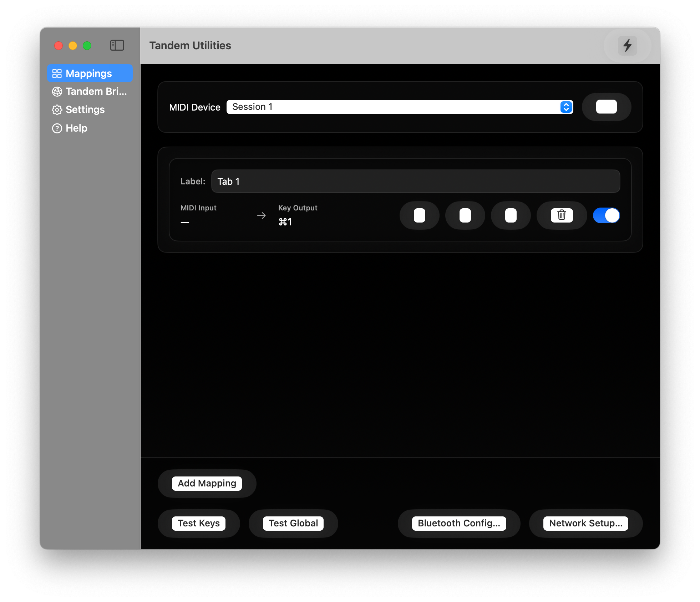Click the blue up-down chevrons of MIDI Device
The image size is (700, 602).
566,107
